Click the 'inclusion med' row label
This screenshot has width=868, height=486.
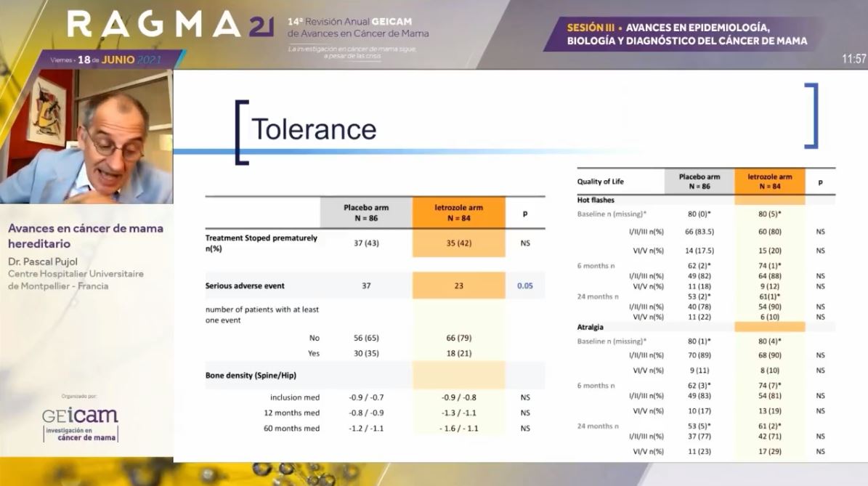(x=294, y=397)
